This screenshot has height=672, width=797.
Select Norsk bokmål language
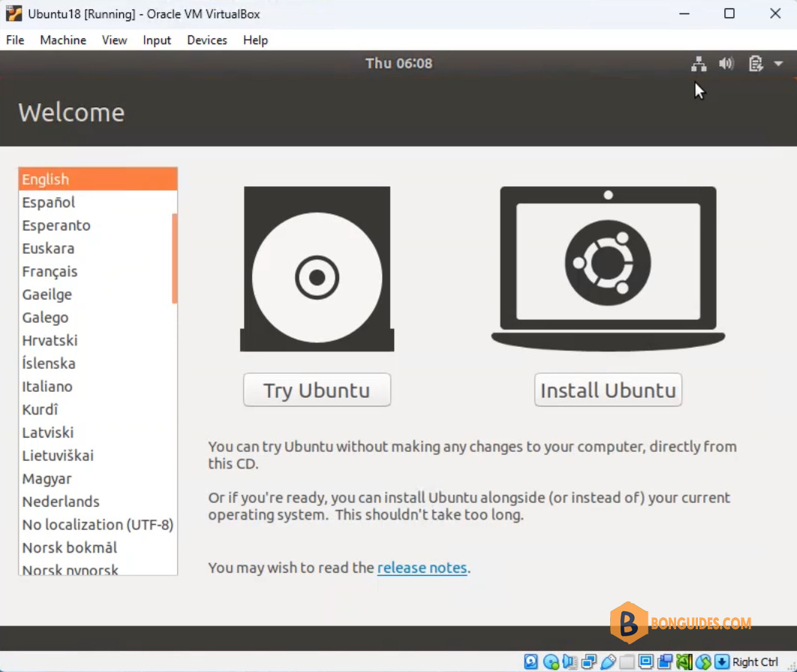[x=98, y=548]
